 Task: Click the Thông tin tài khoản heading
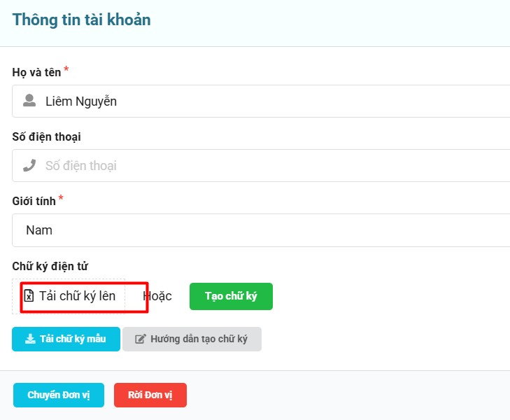81,20
